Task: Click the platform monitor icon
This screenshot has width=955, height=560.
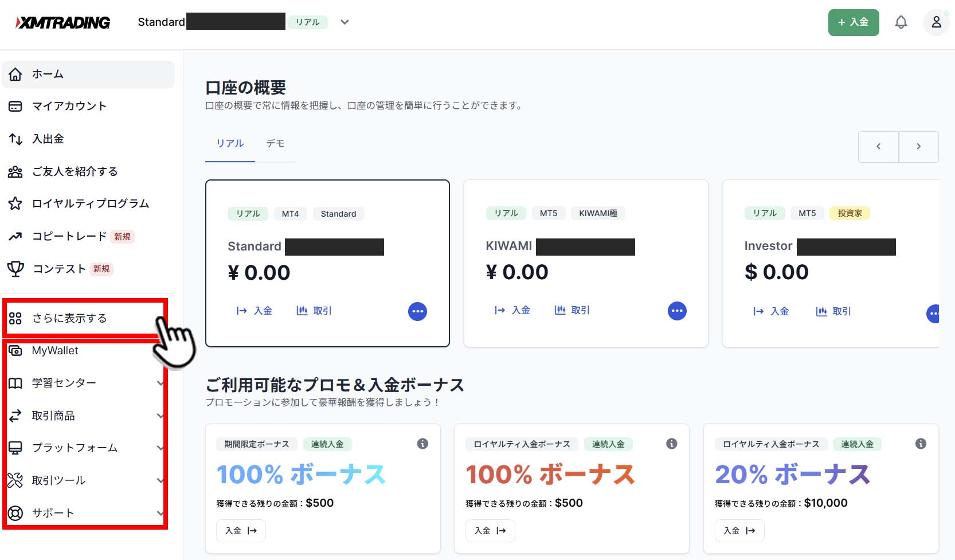Action: coord(15,448)
